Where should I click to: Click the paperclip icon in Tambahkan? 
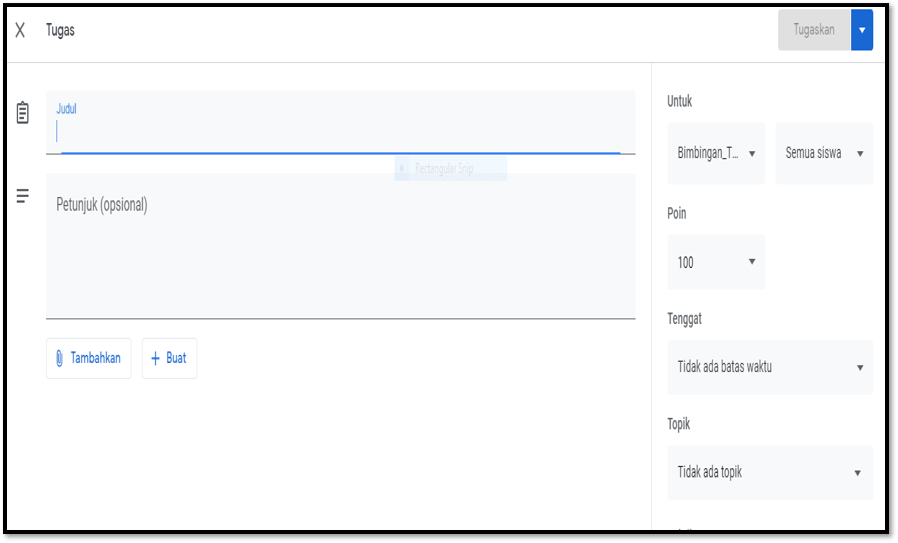pyautogui.click(x=59, y=359)
